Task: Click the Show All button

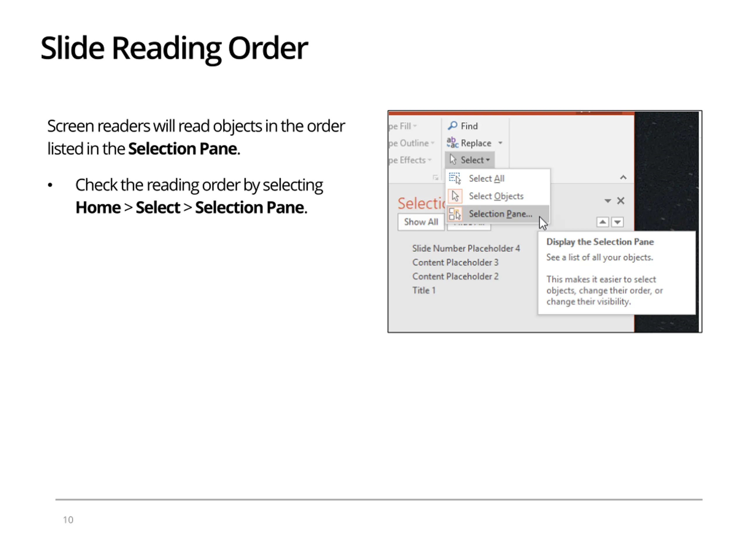Action: pos(421,222)
